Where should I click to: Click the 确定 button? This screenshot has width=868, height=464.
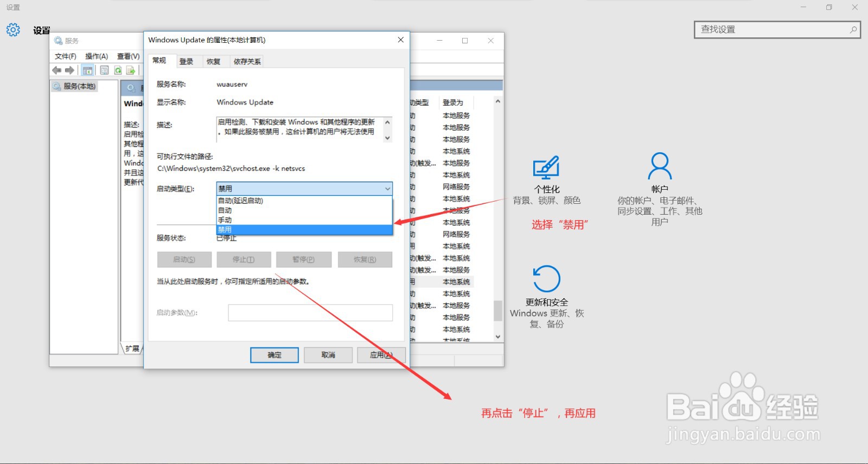pyautogui.click(x=275, y=355)
